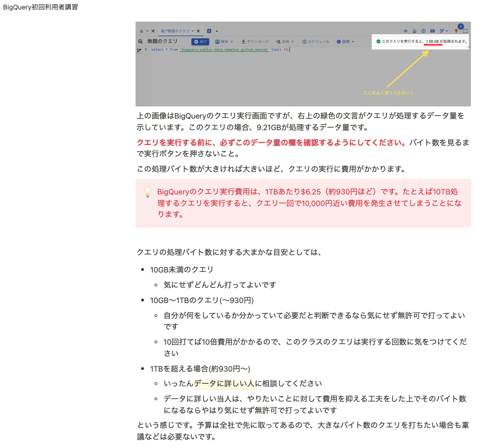Close the 無題のクエリ tab
Image resolution: width=501 pixels, height=448 pixels.
(x=198, y=31)
